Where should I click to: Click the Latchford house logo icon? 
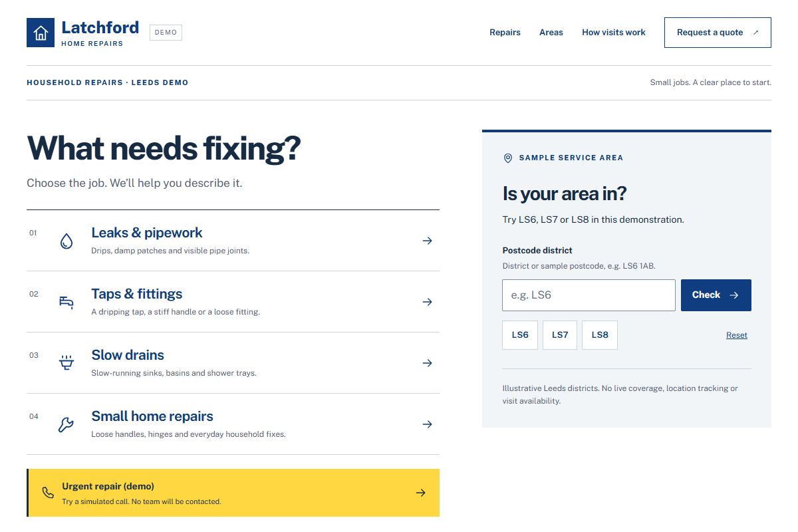(41, 33)
